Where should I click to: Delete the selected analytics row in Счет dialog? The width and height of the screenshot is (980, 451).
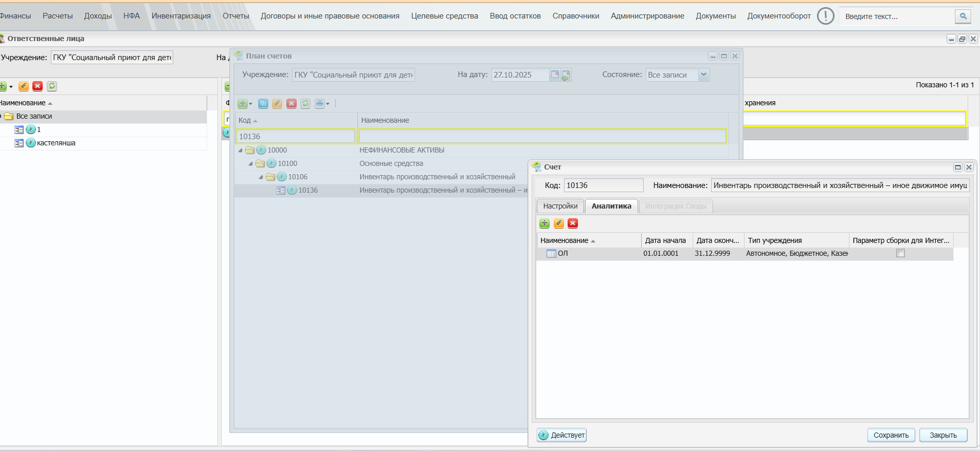pos(573,223)
